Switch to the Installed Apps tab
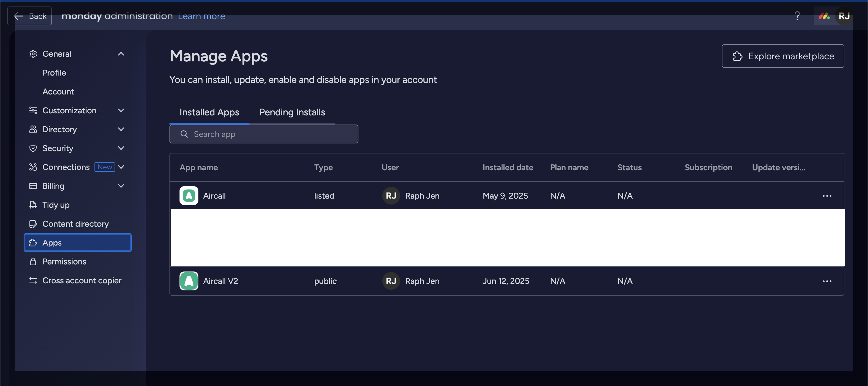This screenshot has height=386, width=868. click(209, 112)
